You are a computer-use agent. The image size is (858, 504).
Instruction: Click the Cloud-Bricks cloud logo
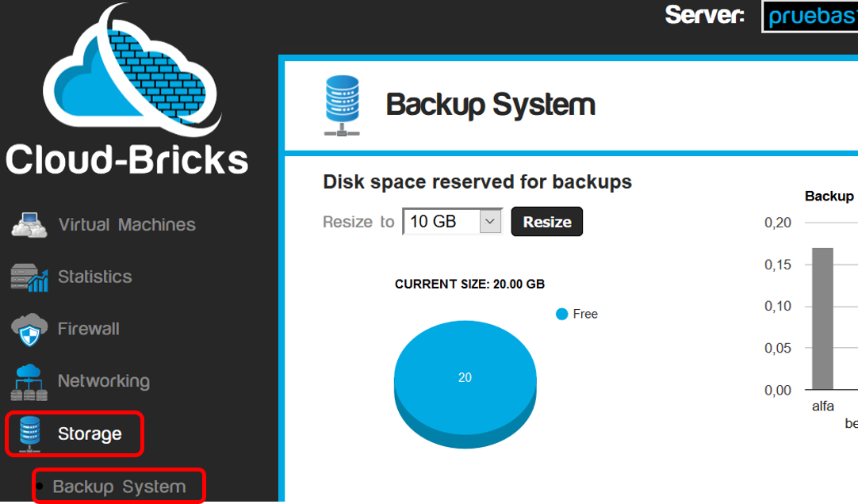click(x=132, y=68)
